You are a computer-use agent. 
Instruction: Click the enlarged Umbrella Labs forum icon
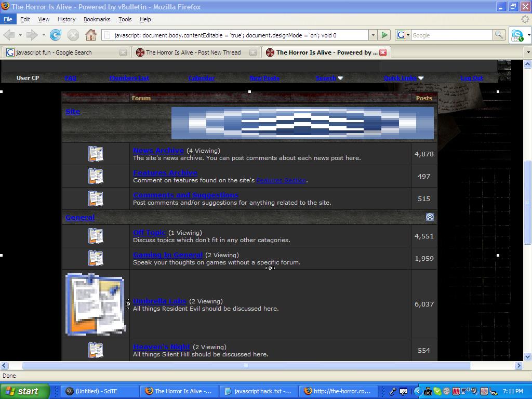pyautogui.click(x=96, y=304)
